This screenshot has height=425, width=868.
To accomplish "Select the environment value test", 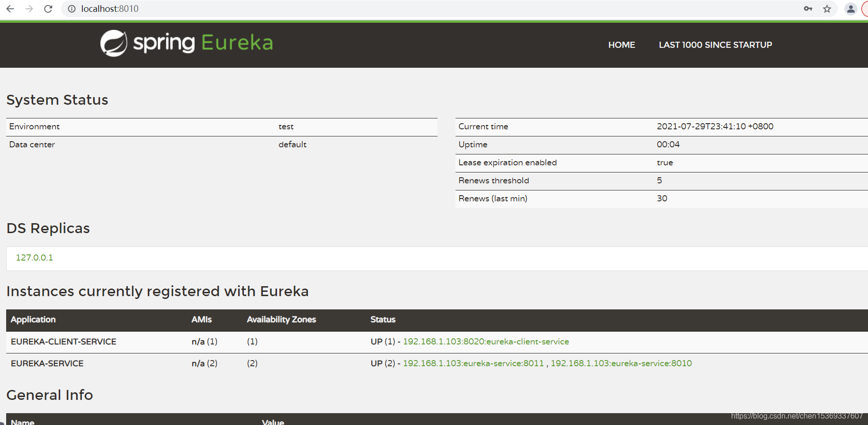I will point(286,127).
